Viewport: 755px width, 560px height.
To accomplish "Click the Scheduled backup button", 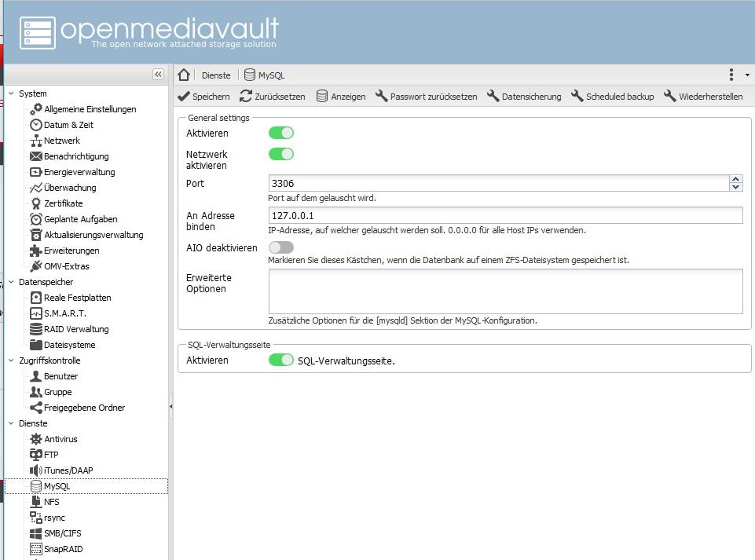I will (x=613, y=97).
